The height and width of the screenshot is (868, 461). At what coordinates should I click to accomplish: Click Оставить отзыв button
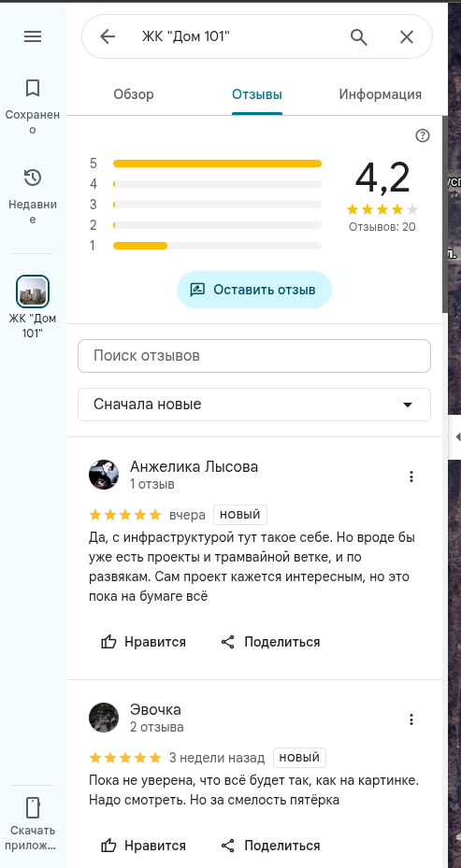click(x=253, y=290)
